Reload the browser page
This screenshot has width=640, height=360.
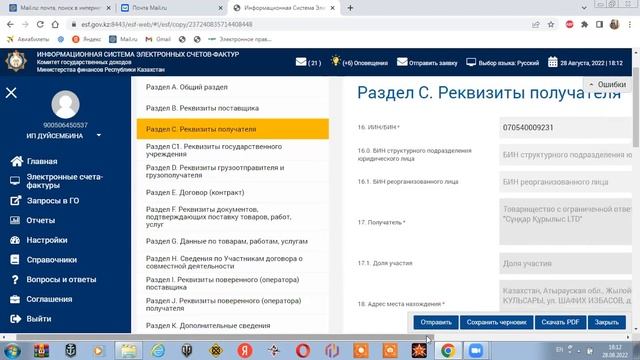tap(40, 24)
